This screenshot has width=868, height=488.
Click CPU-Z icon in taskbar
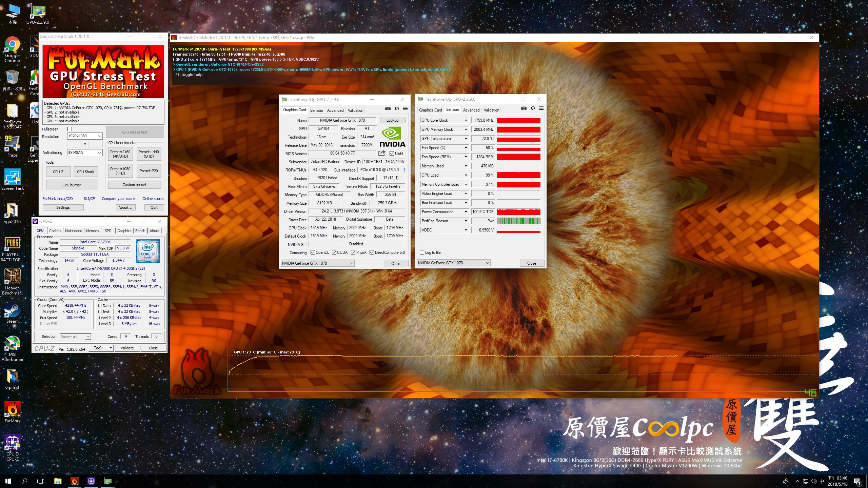coord(91,481)
